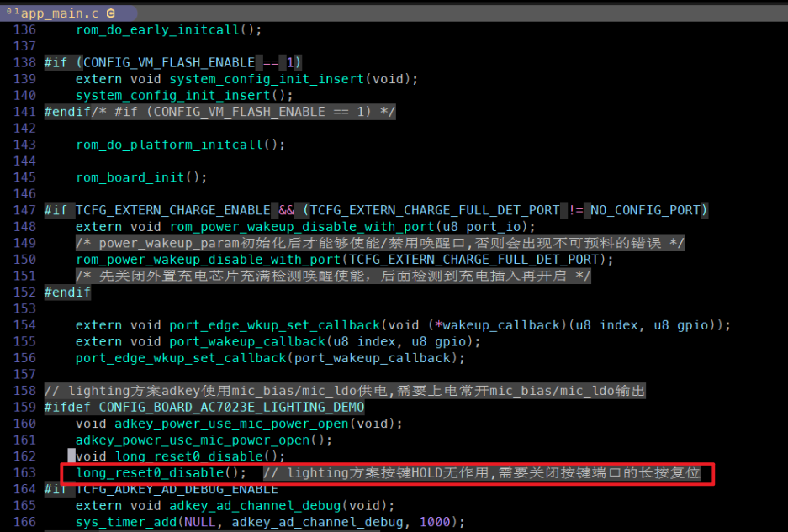Click the 1000 timer value on line 166

coord(435,522)
